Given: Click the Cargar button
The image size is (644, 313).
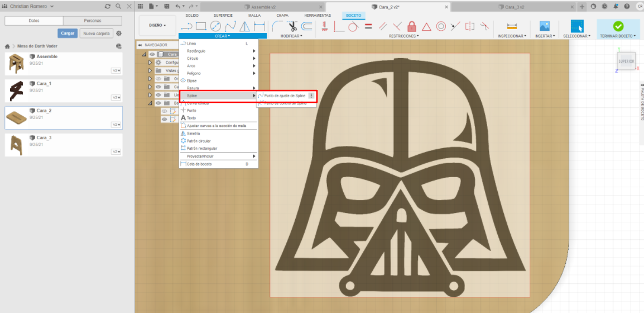Looking at the screenshot, I should (68, 34).
